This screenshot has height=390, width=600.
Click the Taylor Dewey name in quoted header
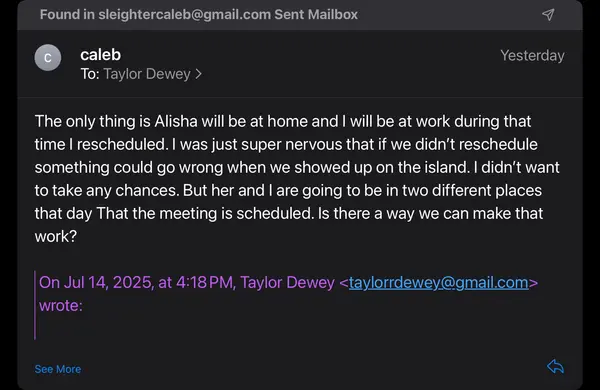[x=287, y=282]
